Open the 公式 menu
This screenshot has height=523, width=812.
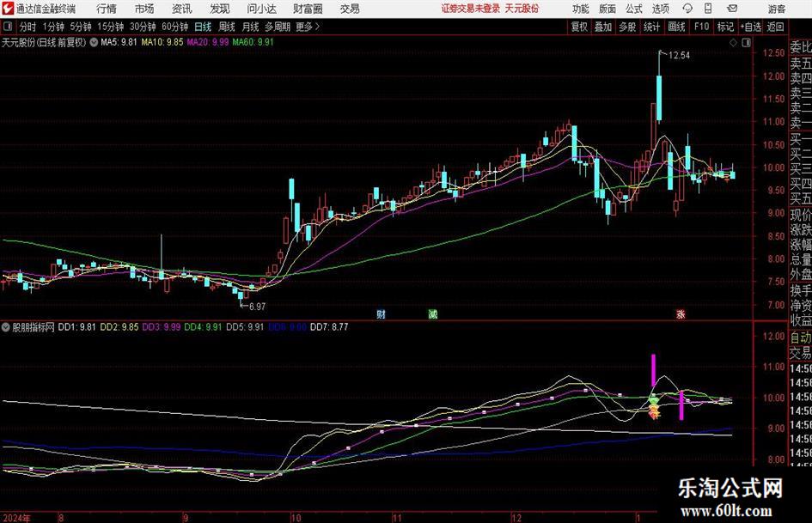(634, 9)
